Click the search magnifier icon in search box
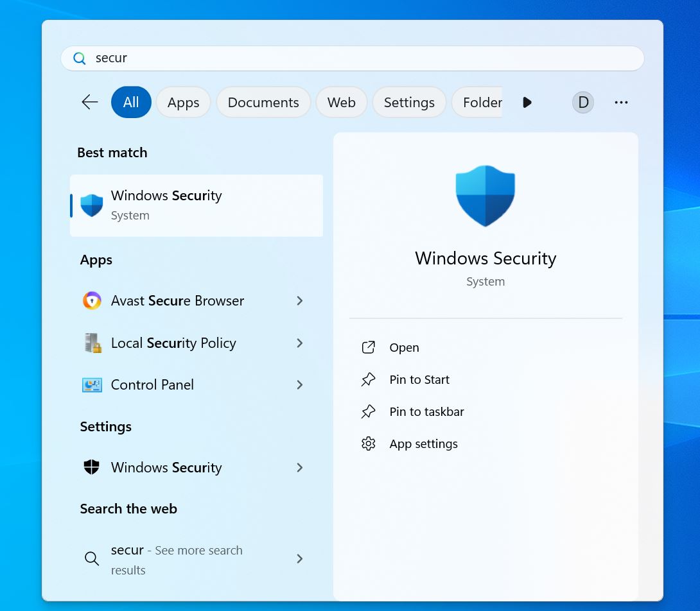 click(80, 58)
